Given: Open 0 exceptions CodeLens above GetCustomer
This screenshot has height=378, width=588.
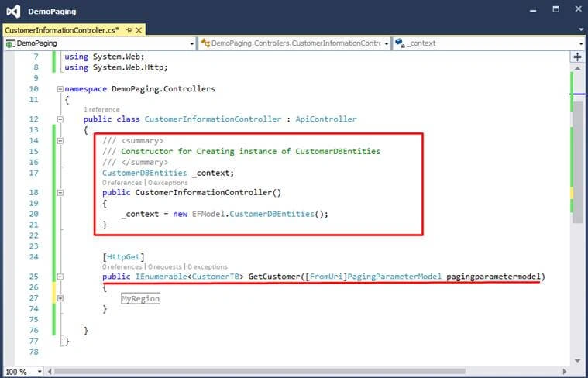Looking at the screenshot, I should tap(208, 267).
